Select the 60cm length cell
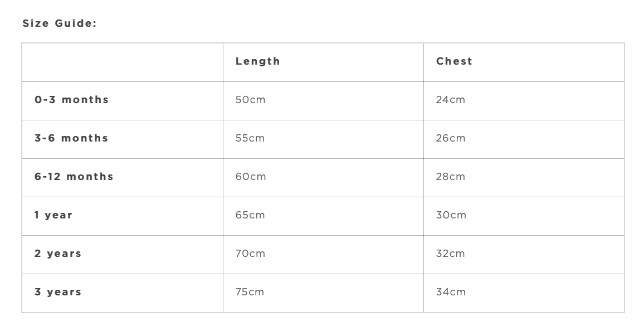The height and width of the screenshot is (331, 644). tap(251, 177)
